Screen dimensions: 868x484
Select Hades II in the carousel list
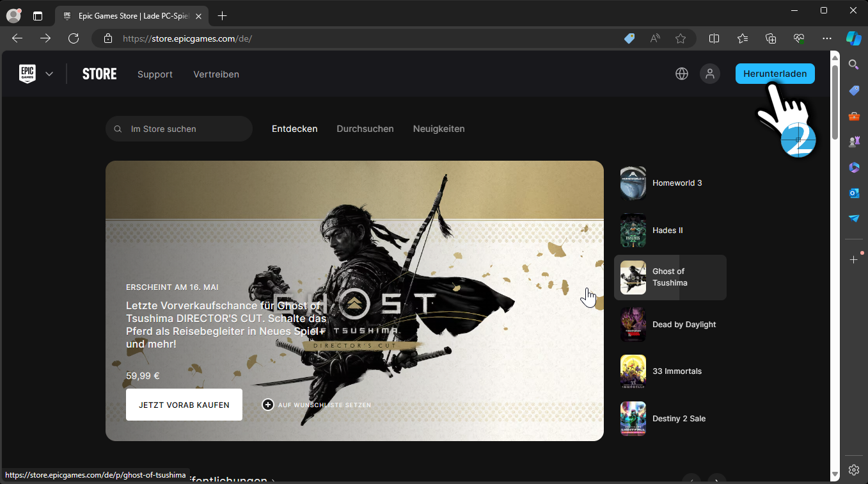670,230
